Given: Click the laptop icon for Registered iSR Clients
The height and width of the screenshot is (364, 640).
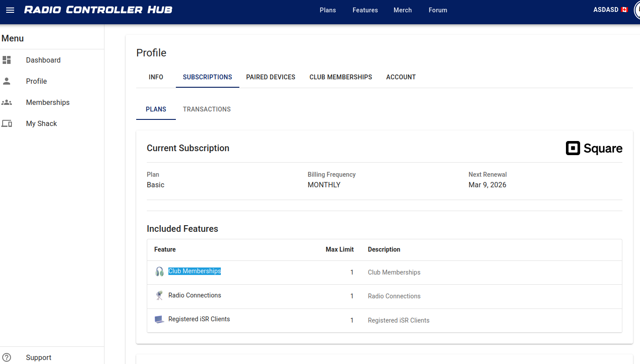Looking at the screenshot, I should [160, 319].
